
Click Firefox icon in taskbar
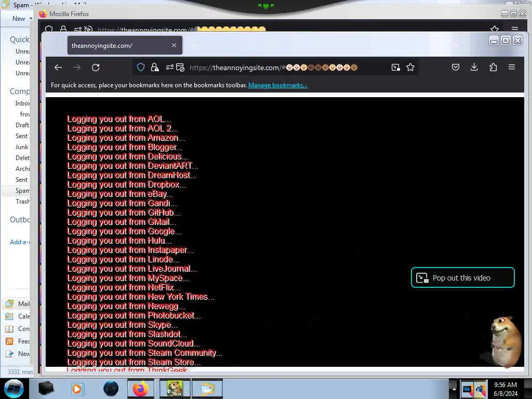pos(141,389)
